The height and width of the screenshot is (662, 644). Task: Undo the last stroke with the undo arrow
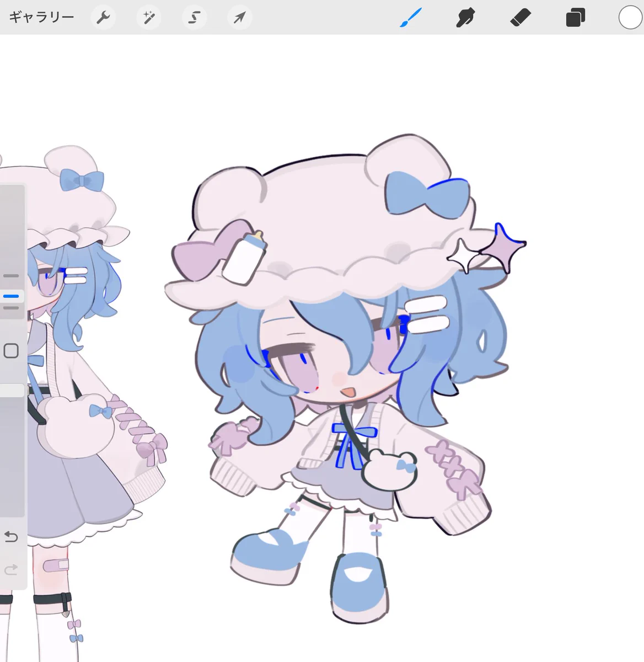point(11,537)
